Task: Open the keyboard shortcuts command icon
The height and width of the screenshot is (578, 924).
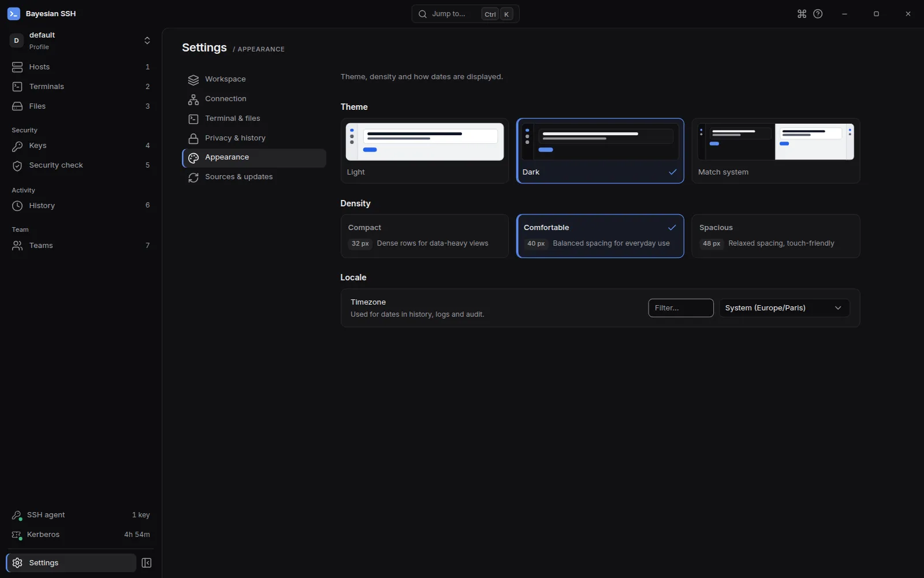Action: pyautogui.click(x=802, y=14)
